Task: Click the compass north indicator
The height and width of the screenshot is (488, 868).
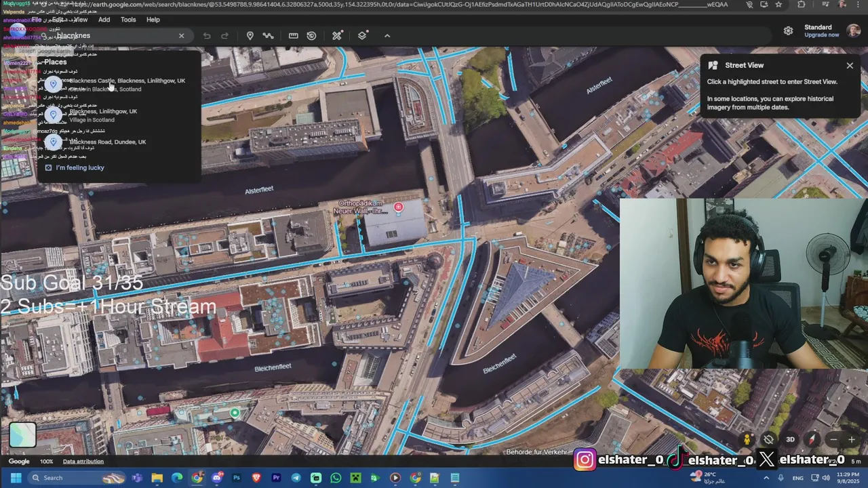Action: 812,440
